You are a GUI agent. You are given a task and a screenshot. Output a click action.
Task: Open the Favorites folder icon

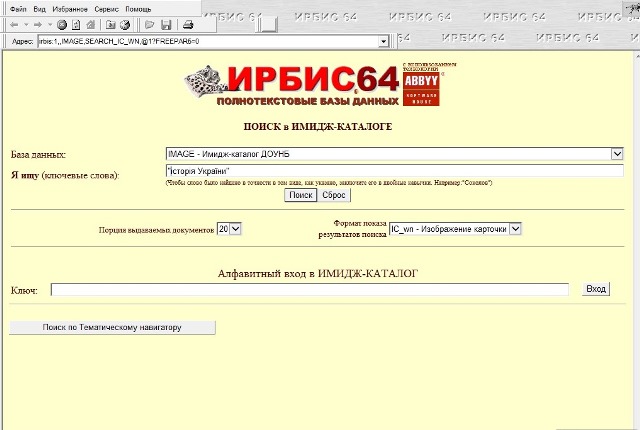111,25
